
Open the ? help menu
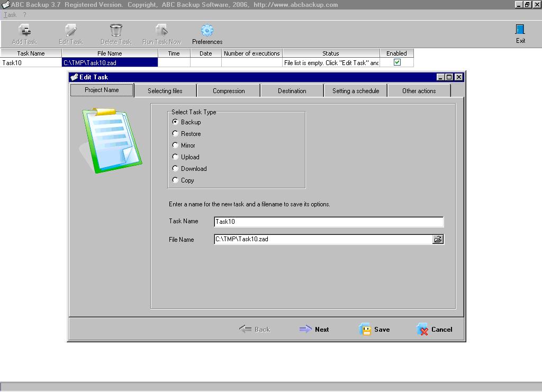[x=24, y=15]
